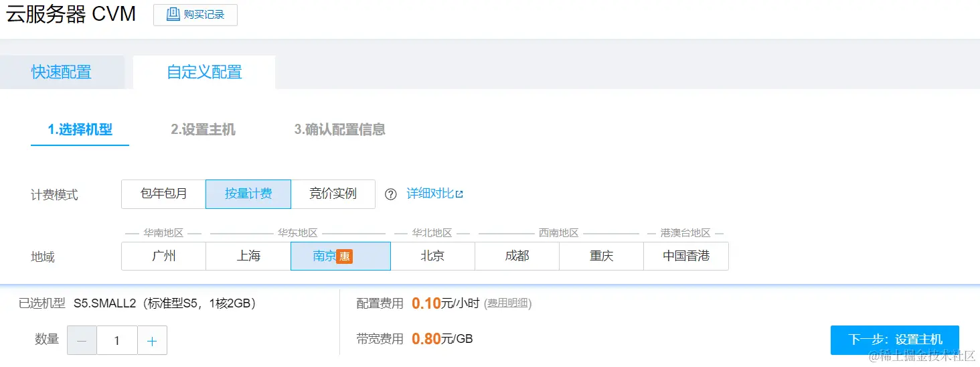Select 南京 region
The width and height of the screenshot is (980, 367).
(341, 256)
